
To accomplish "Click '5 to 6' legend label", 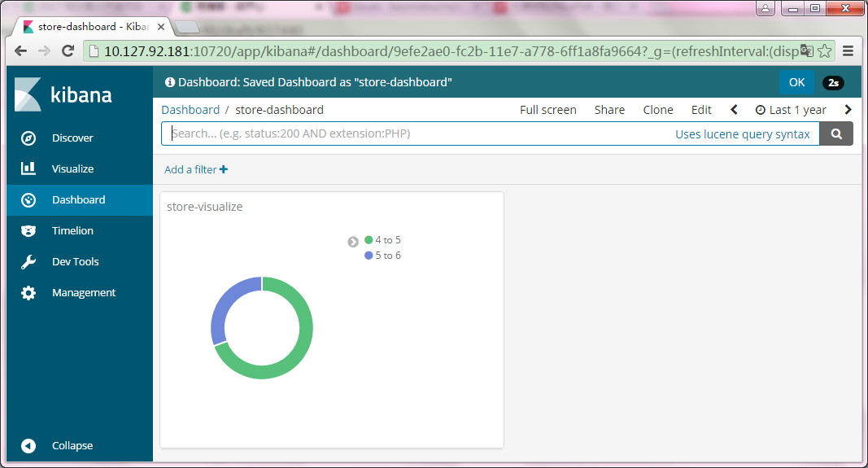I will coord(388,256).
